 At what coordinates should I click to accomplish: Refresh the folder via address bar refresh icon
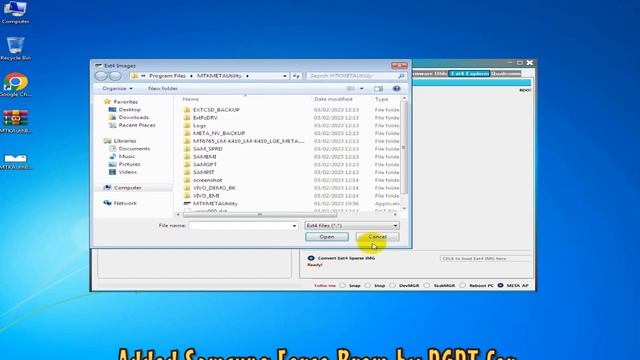[296, 76]
